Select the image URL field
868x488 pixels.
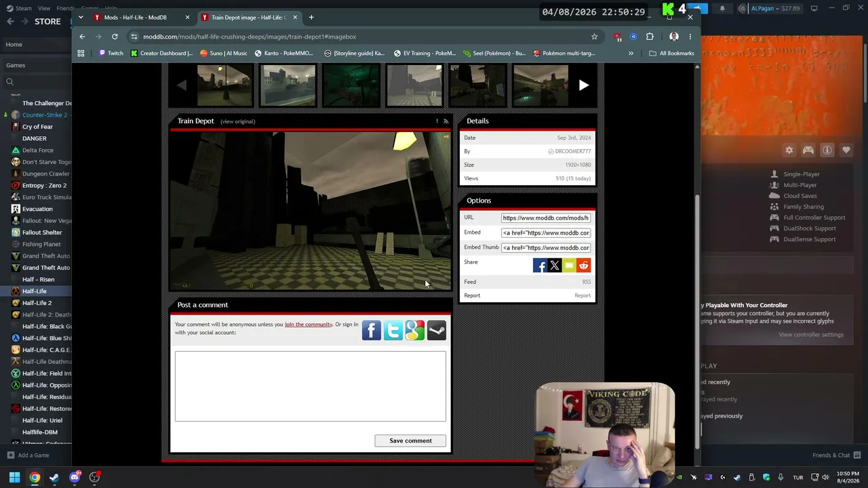click(546, 218)
